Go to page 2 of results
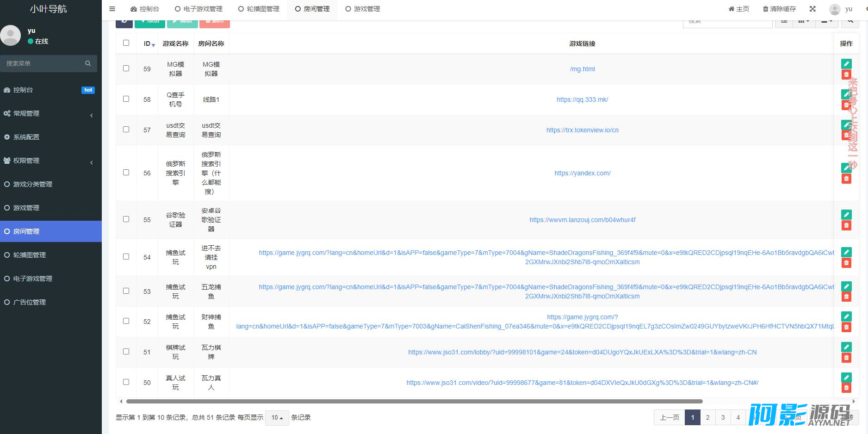This screenshot has width=868, height=434. click(707, 417)
